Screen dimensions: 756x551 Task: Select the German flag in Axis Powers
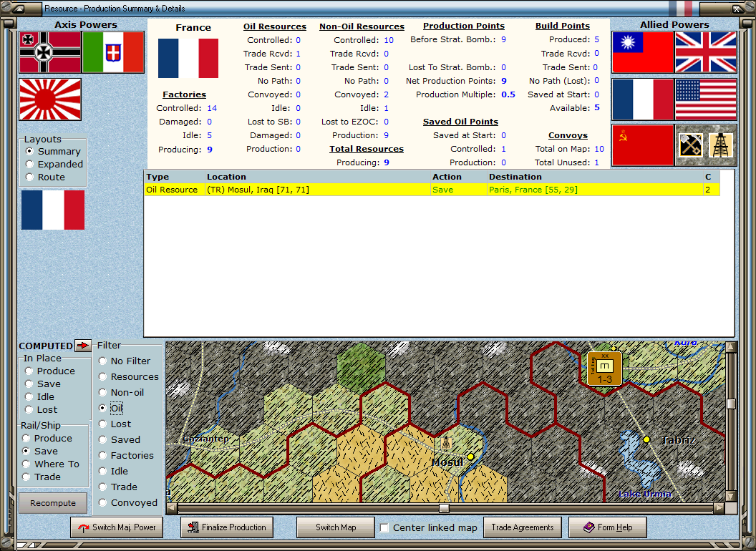click(x=49, y=53)
